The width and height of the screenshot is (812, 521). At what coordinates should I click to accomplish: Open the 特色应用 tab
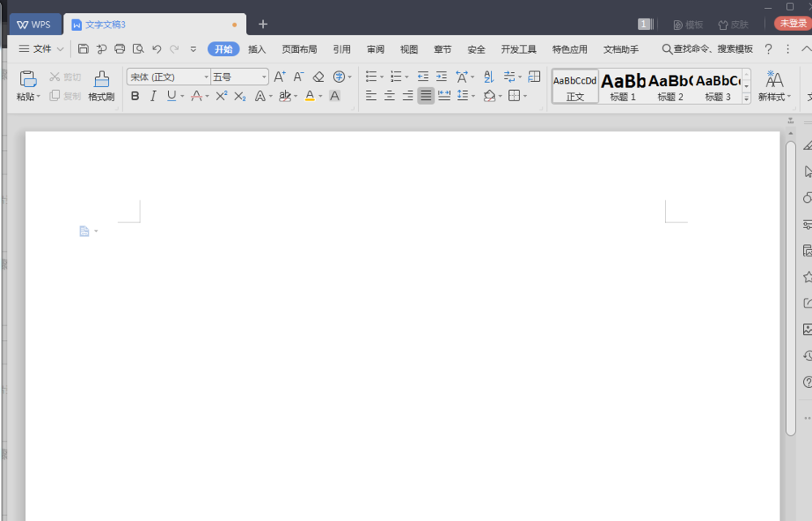570,50
